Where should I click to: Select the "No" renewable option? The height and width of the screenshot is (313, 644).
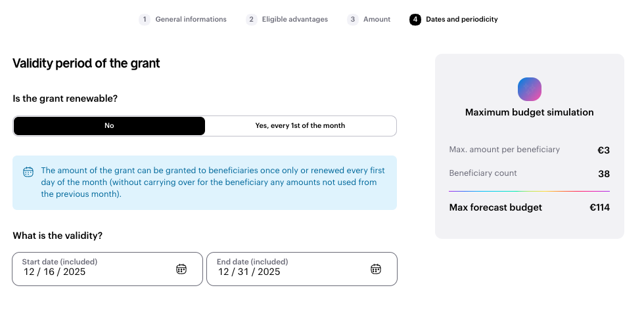[109, 126]
